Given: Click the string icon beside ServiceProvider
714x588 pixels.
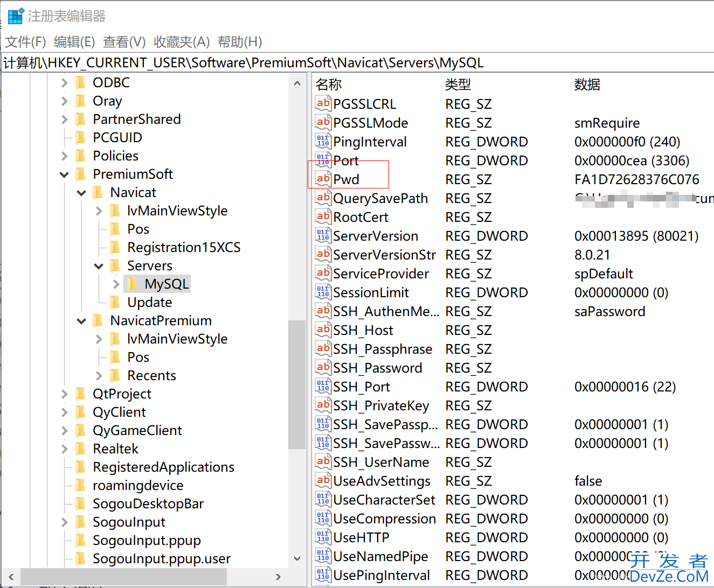Looking at the screenshot, I should tap(323, 273).
